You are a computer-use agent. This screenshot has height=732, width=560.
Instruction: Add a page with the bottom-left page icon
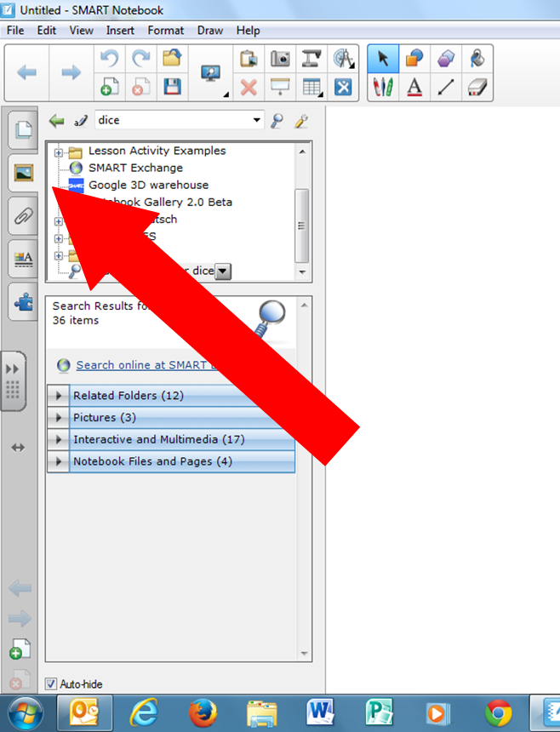click(20, 649)
